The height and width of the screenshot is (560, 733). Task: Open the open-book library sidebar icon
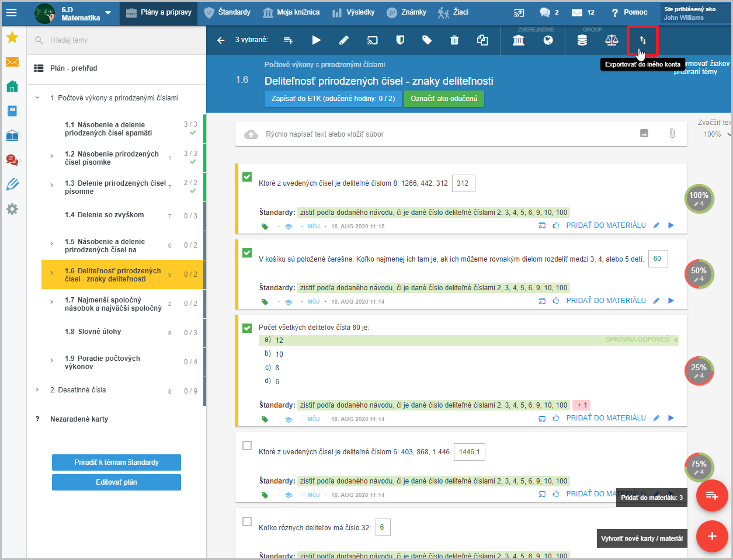point(12,135)
